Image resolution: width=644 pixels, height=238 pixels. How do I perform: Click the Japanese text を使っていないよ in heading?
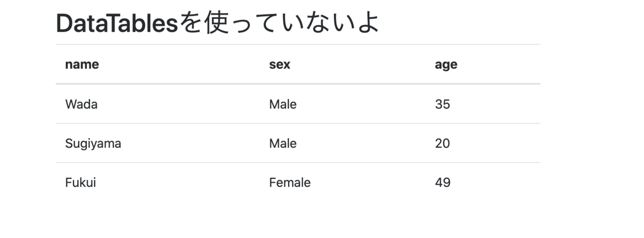[279, 23]
